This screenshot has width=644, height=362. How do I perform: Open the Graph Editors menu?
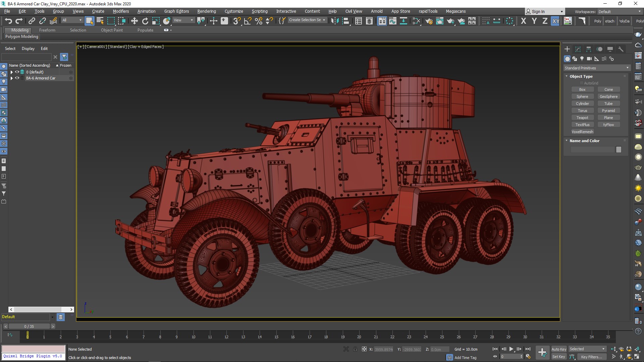click(x=176, y=11)
